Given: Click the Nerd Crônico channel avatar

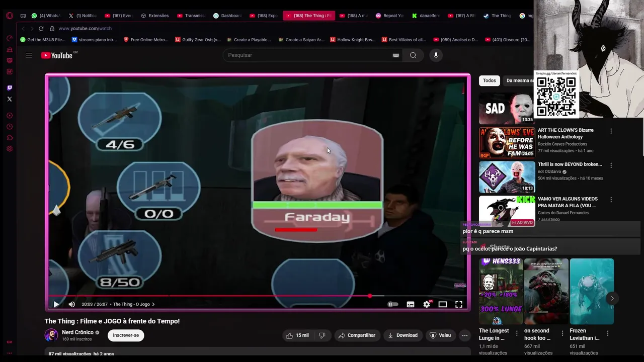Looking at the screenshot, I should point(51,335).
